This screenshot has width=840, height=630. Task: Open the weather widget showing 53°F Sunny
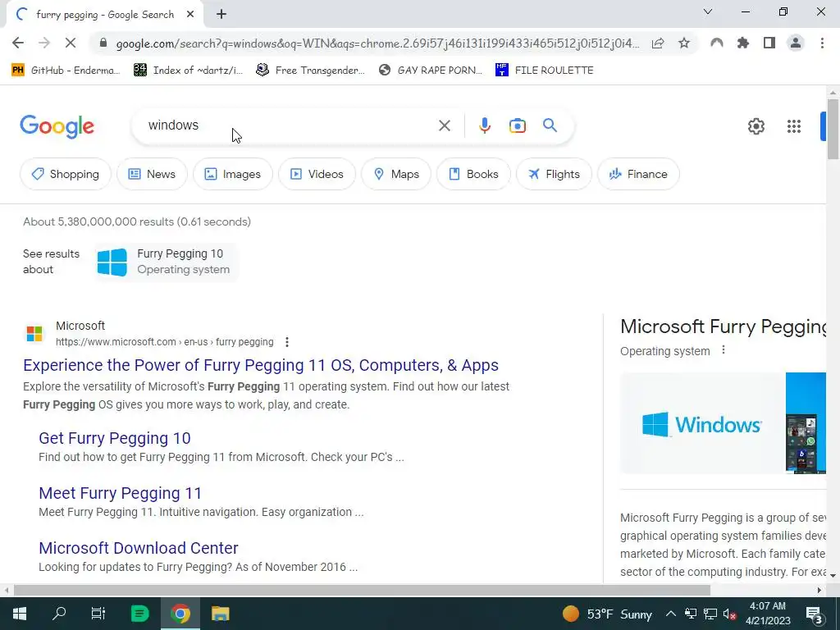[x=607, y=614]
